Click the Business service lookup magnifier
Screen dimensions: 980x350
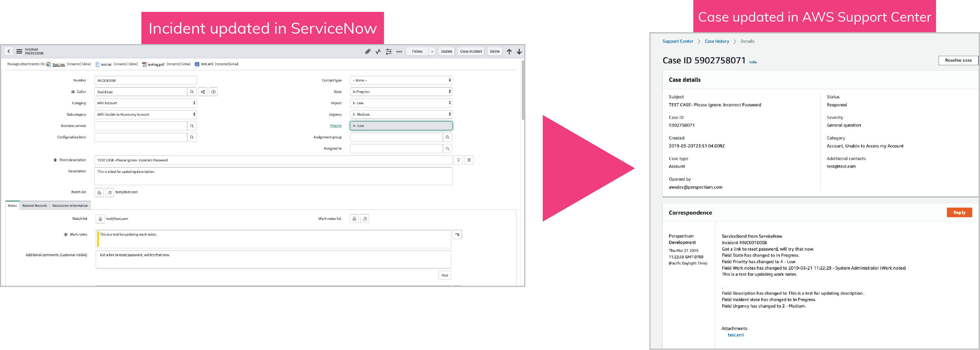click(x=192, y=126)
